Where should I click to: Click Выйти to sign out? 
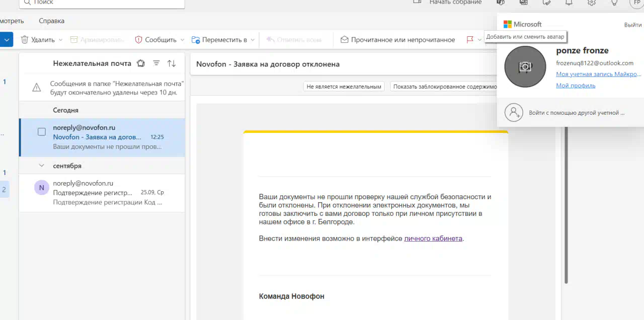pyautogui.click(x=633, y=25)
